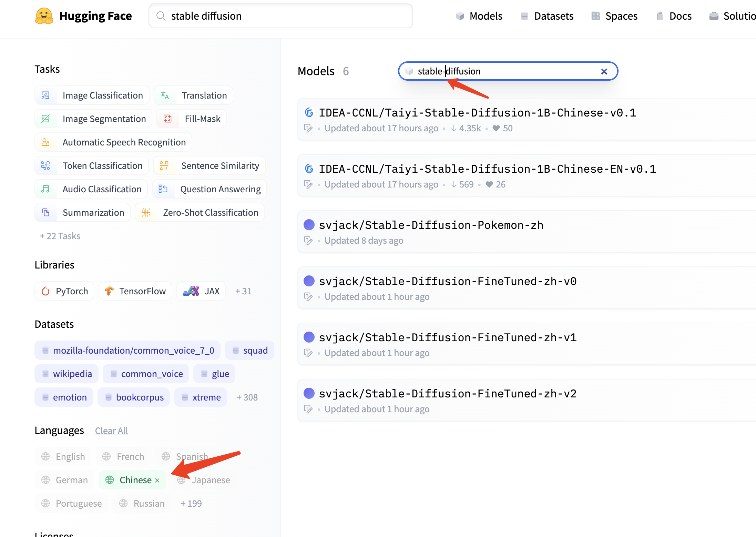Toggle the Japanese language filter
756x537 pixels.
click(203, 480)
